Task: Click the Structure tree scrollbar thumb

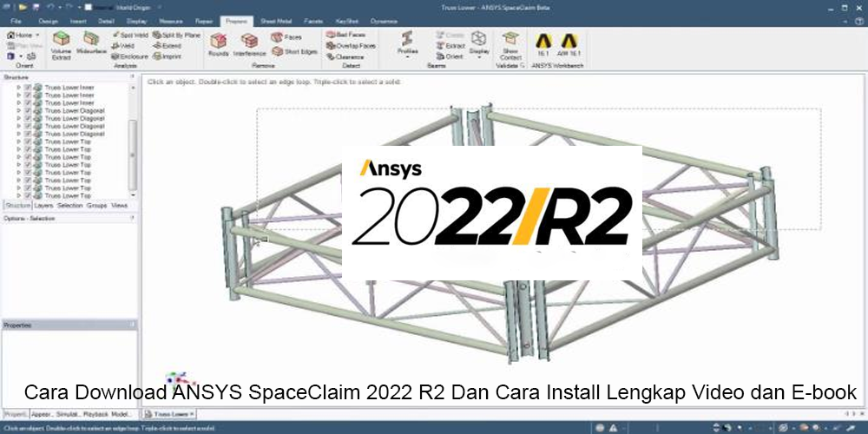Action: point(133,154)
